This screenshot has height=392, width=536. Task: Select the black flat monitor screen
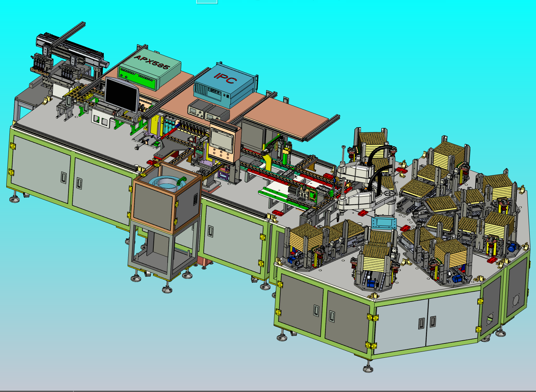(121, 95)
